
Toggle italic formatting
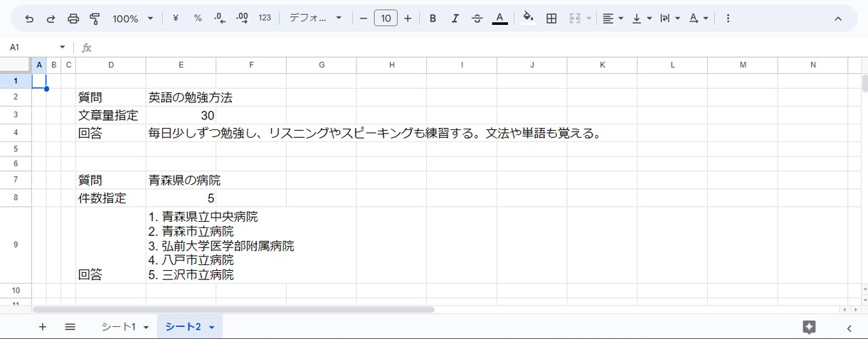click(455, 18)
